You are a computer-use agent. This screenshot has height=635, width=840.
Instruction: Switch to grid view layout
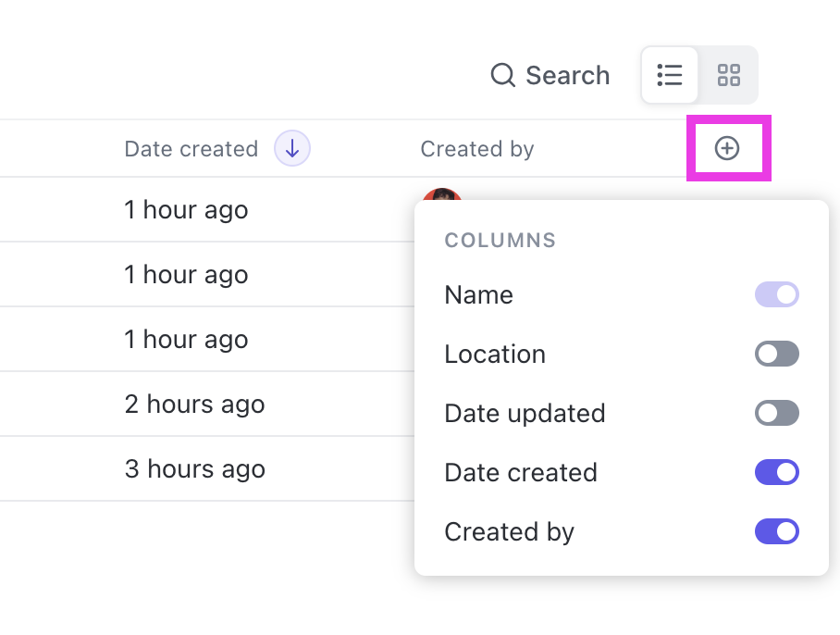[x=729, y=75]
